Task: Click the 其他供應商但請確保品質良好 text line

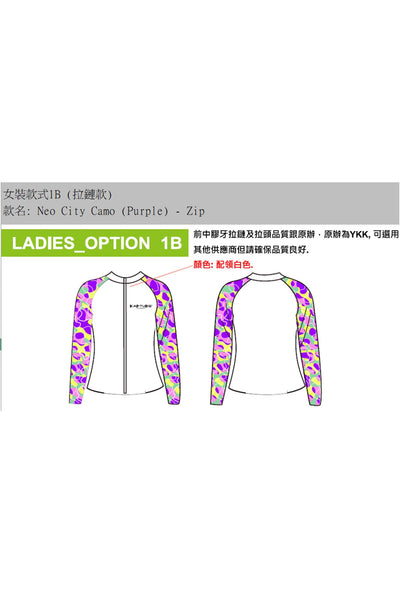Action: click(x=251, y=250)
